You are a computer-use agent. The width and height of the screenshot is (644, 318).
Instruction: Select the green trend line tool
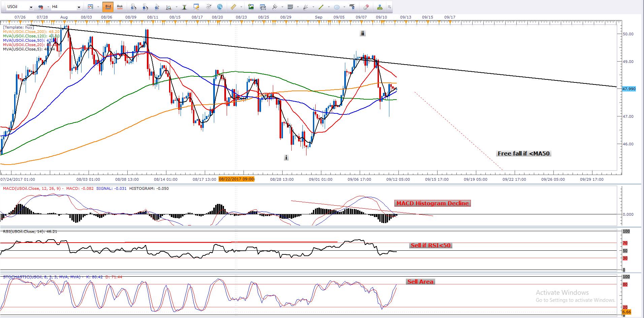point(321,7)
